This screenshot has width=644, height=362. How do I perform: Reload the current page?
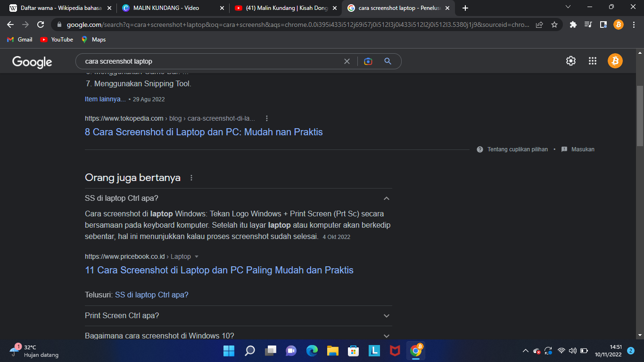(x=41, y=25)
